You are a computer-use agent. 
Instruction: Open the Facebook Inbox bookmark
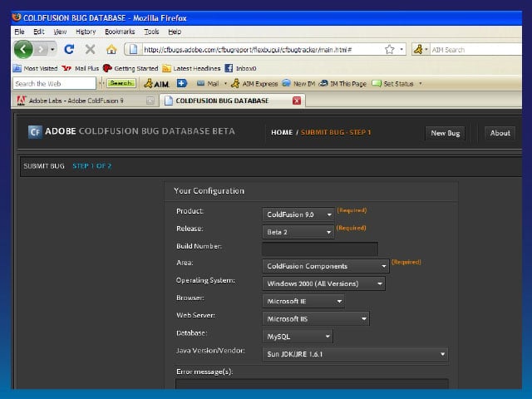pyautogui.click(x=240, y=68)
